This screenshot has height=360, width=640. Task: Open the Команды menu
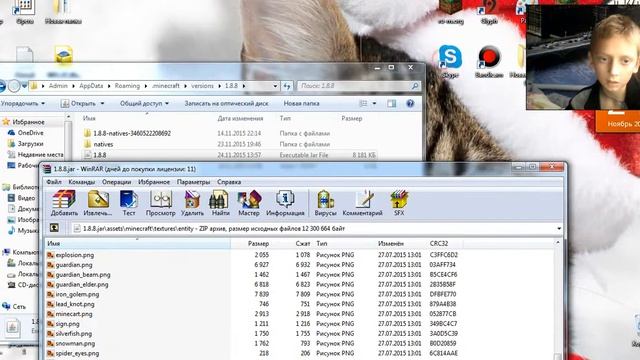pos(82,182)
